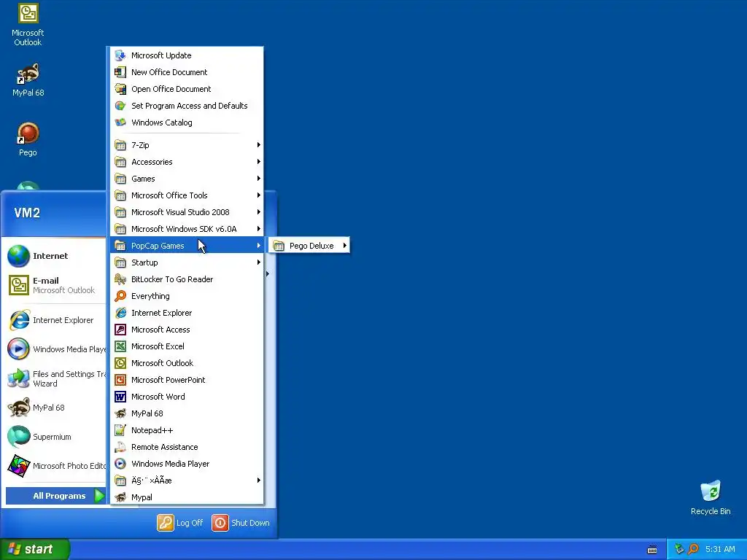
Task: Select the Recycle Bin icon
Action: pyautogui.click(x=711, y=497)
